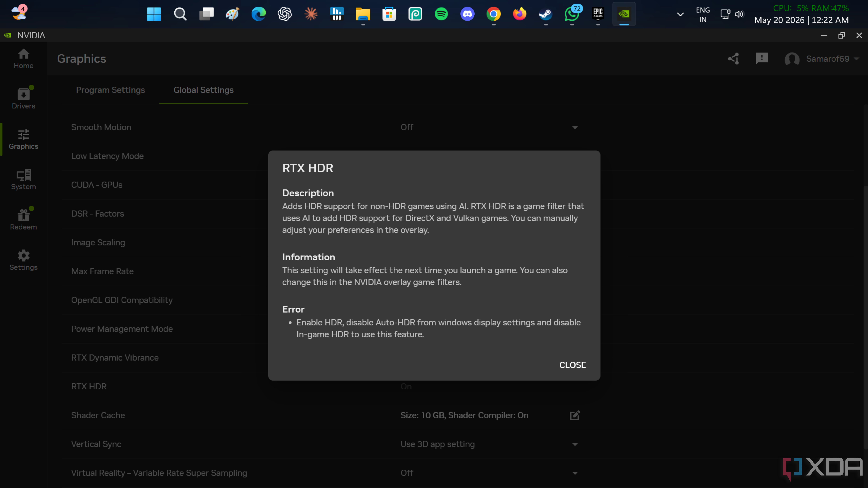
Task: Open Firefox from the taskbar
Action: coord(520,14)
